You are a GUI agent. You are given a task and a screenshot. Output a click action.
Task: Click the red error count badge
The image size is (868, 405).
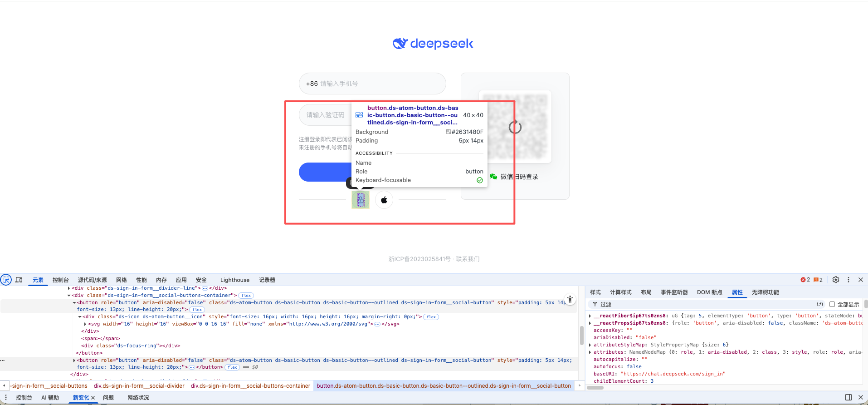(805, 280)
